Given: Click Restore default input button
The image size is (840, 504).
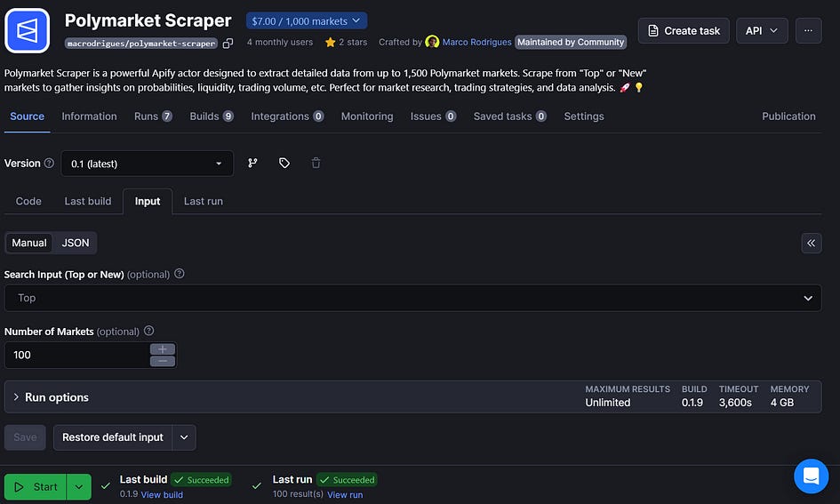Looking at the screenshot, I should pos(113,437).
